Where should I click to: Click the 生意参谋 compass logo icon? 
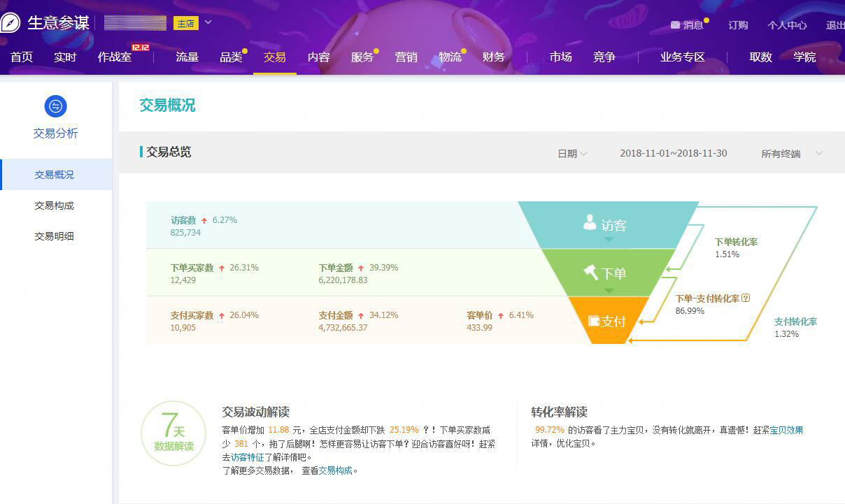point(10,22)
